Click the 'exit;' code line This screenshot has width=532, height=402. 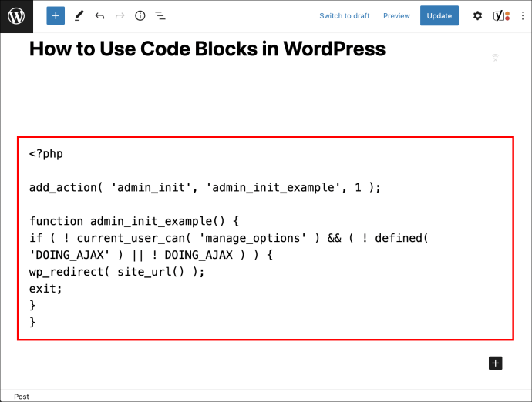coord(45,289)
